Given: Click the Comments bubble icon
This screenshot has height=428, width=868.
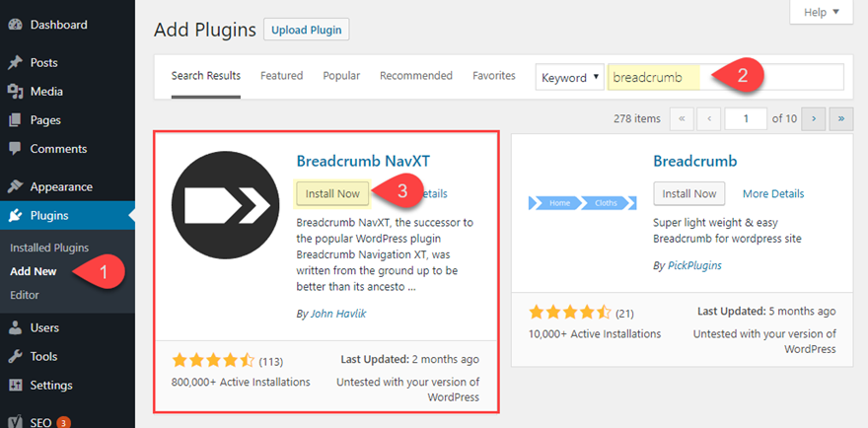Looking at the screenshot, I should 15,149.
